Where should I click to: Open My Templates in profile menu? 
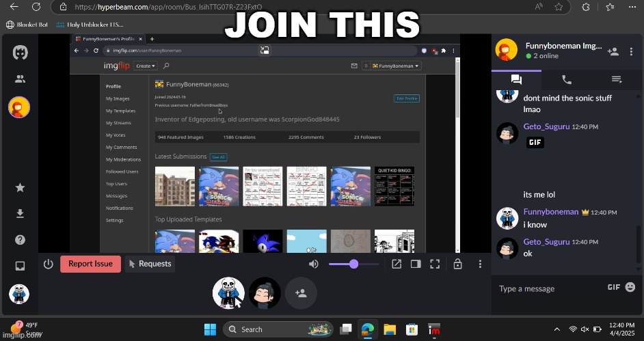pos(120,111)
